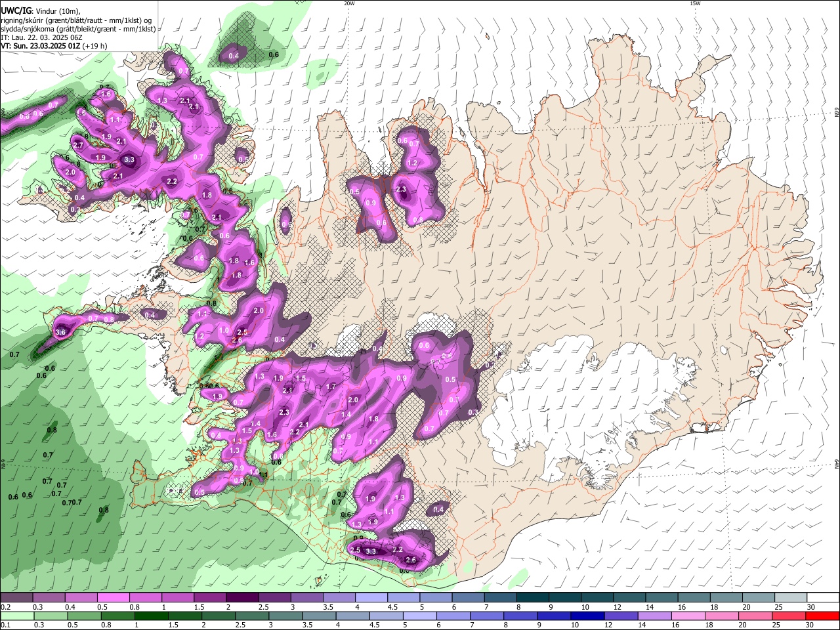
Task: Select the 'rigning/skúrir' legend description line
Action: 76,20
